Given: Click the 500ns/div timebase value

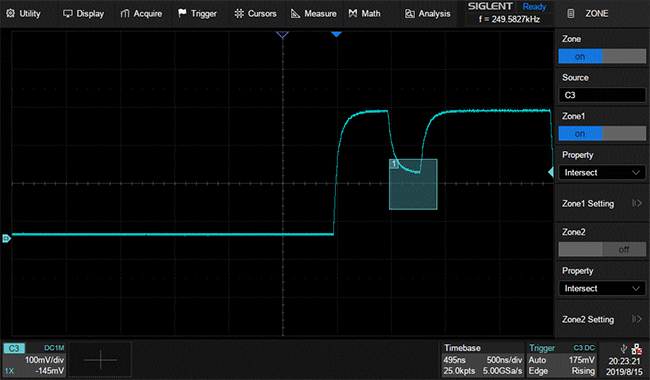Looking at the screenshot, I should click(x=504, y=360).
